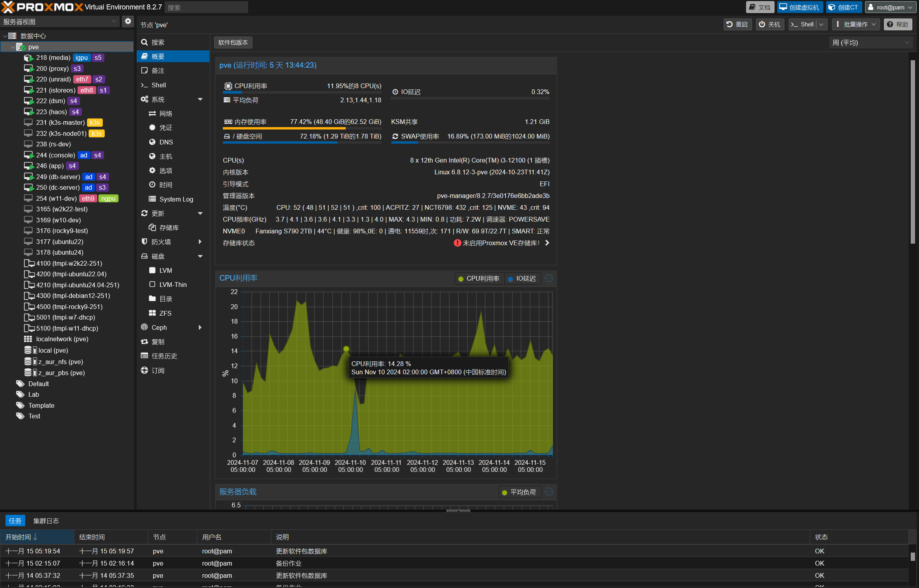Switch to 任务 tab
The image size is (919, 588).
coord(15,521)
